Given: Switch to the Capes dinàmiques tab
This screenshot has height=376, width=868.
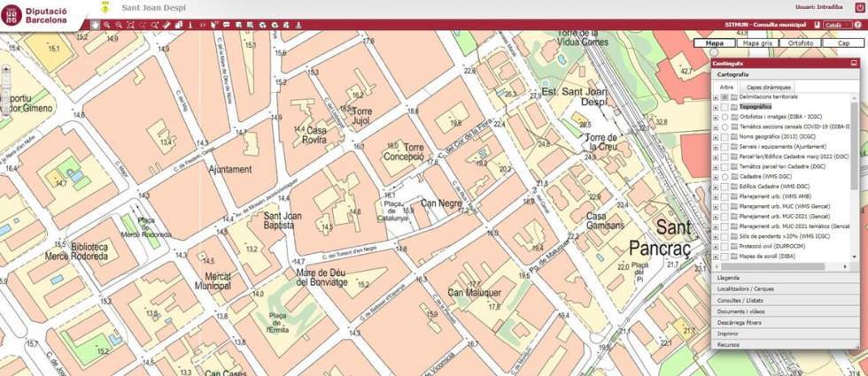Looking at the screenshot, I should 768,88.
